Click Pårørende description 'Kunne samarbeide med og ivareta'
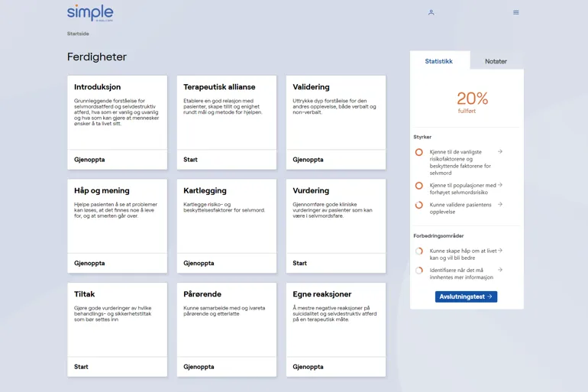The height and width of the screenshot is (392, 588). click(225, 310)
